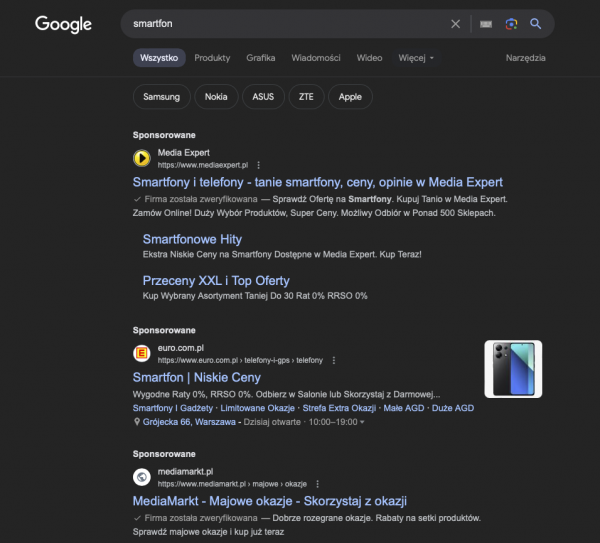
Task: Open the Limitowane Okazje link
Action: click(x=258, y=408)
